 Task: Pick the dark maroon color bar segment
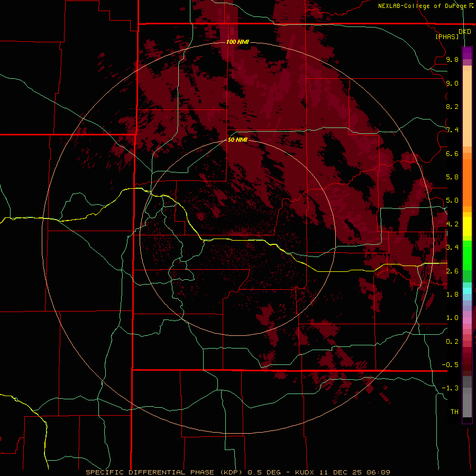click(467, 361)
